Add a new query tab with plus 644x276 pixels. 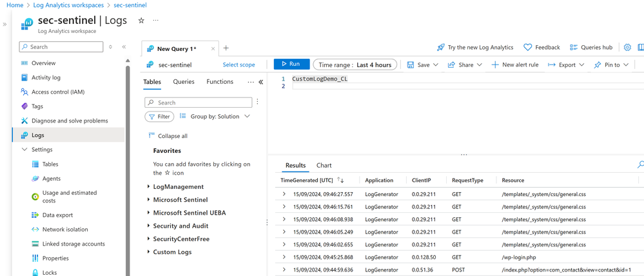[226, 48]
